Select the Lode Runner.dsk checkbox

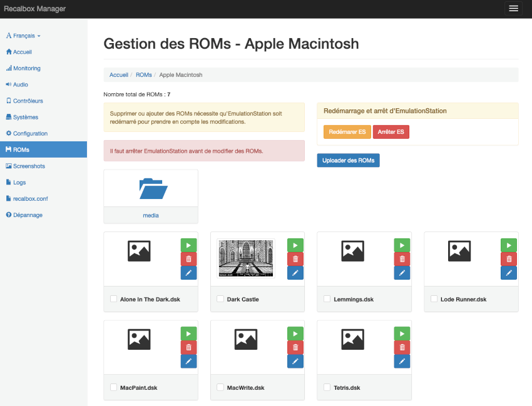(x=434, y=299)
